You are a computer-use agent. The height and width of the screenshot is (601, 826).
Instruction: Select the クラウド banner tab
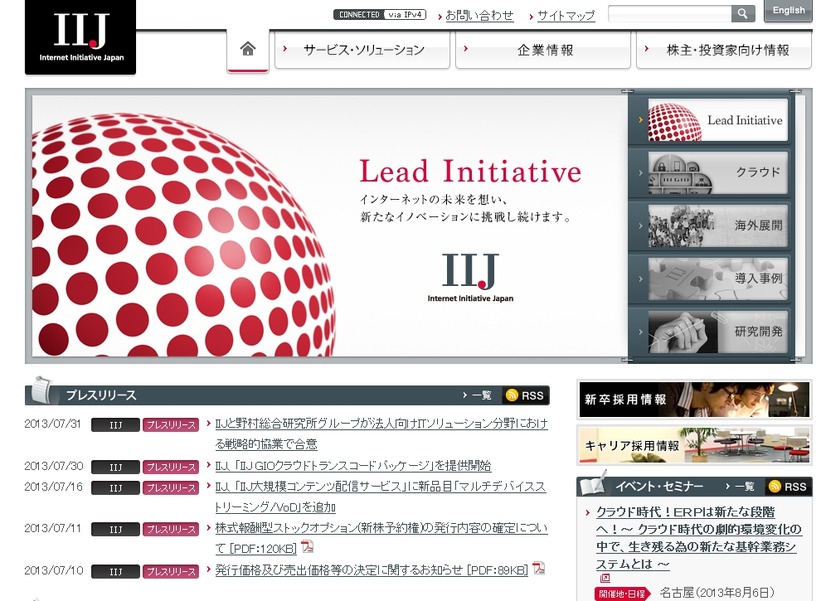pos(717,173)
